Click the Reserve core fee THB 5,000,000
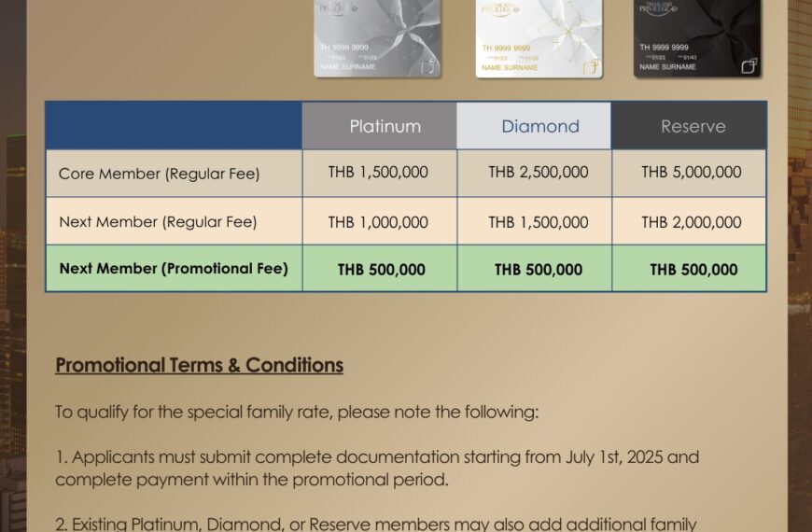The image size is (812, 532). [x=692, y=172]
